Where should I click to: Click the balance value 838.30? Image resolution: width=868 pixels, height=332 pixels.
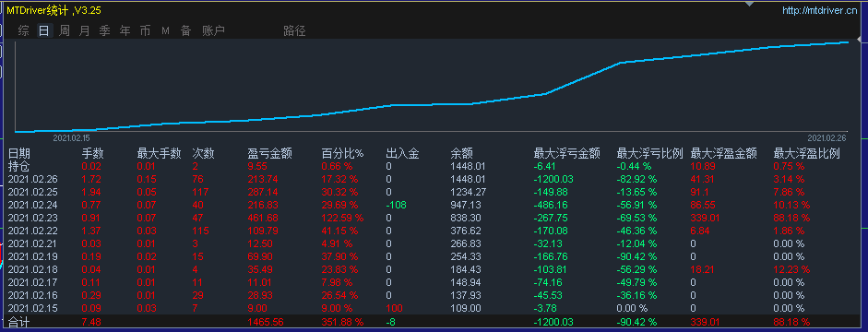pyautogui.click(x=465, y=218)
